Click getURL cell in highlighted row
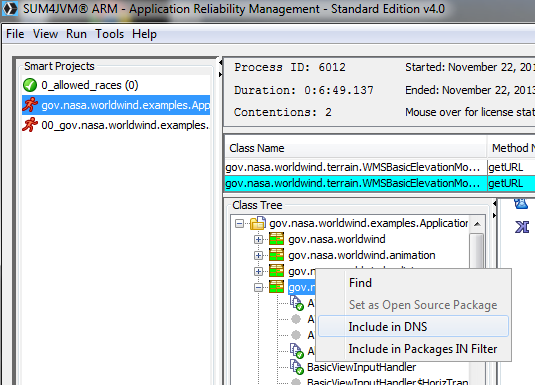Screen dimensions: 535x385 point(511,183)
